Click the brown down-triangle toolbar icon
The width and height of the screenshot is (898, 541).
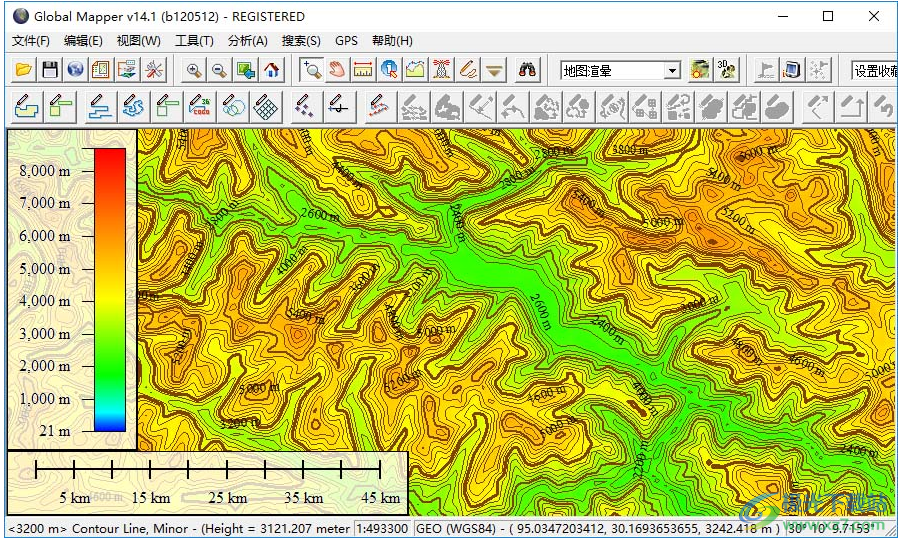click(x=494, y=70)
